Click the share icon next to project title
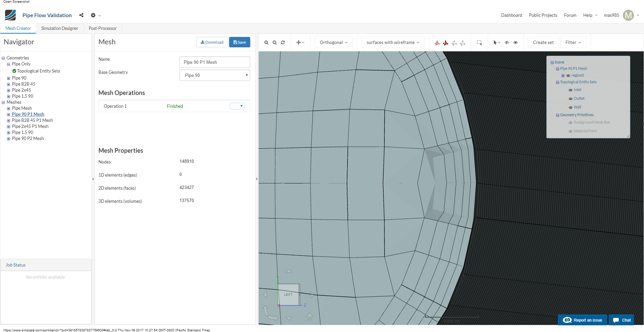 pos(81,15)
